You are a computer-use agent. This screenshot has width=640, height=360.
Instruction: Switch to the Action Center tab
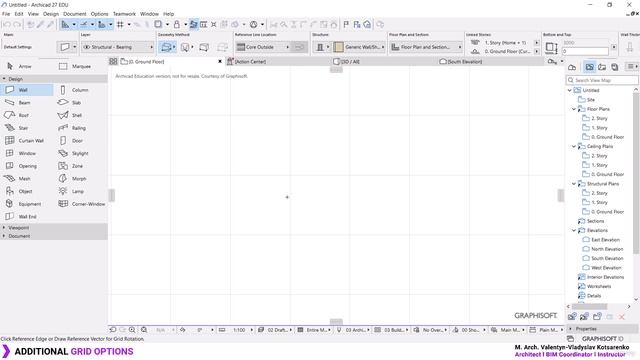click(x=278, y=62)
